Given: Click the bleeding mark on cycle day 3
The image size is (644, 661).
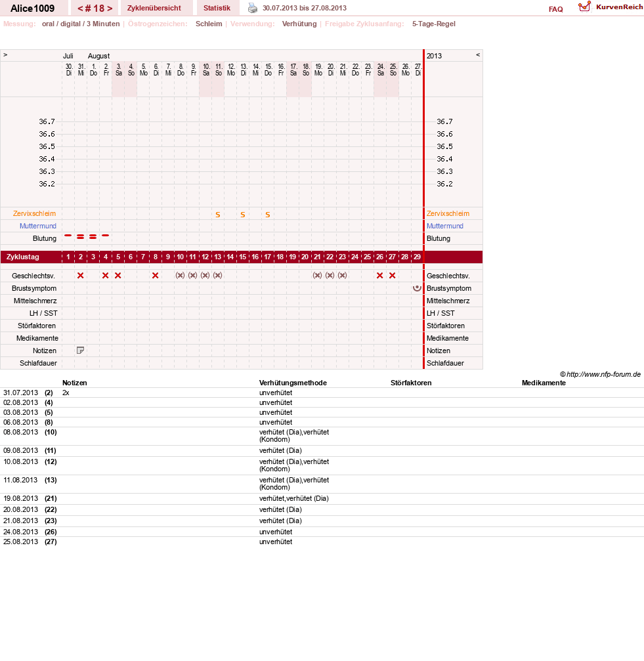Looking at the screenshot, I should [93, 237].
